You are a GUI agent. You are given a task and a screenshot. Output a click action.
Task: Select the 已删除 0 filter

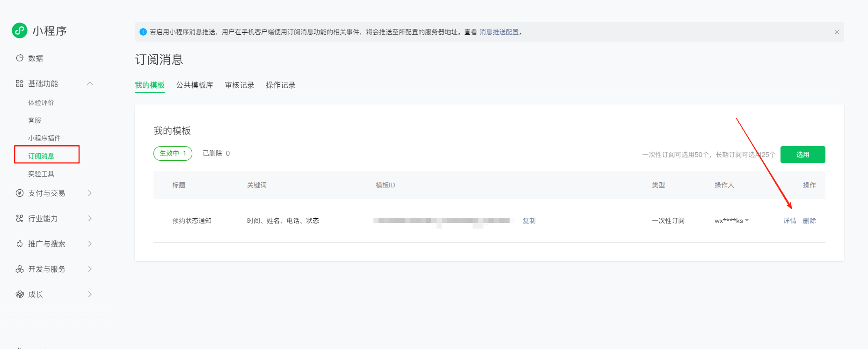pyautogui.click(x=216, y=153)
